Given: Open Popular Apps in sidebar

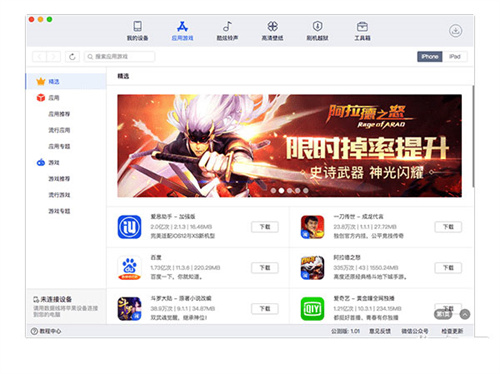Looking at the screenshot, I should 59,130.
